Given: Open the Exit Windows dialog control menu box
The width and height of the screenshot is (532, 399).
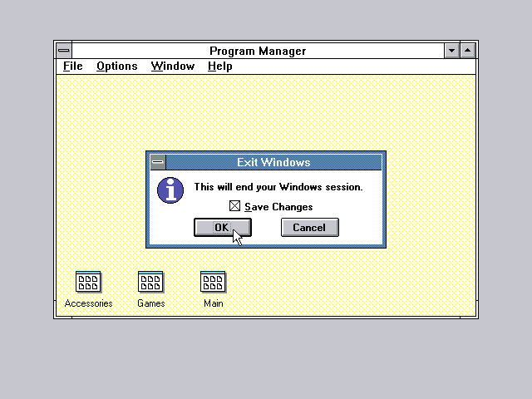Looking at the screenshot, I should click(x=158, y=162).
